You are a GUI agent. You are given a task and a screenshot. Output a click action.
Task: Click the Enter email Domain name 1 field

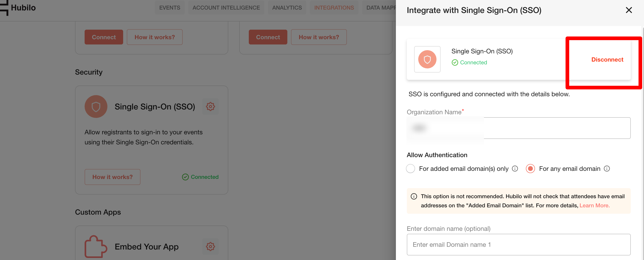[x=519, y=244]
